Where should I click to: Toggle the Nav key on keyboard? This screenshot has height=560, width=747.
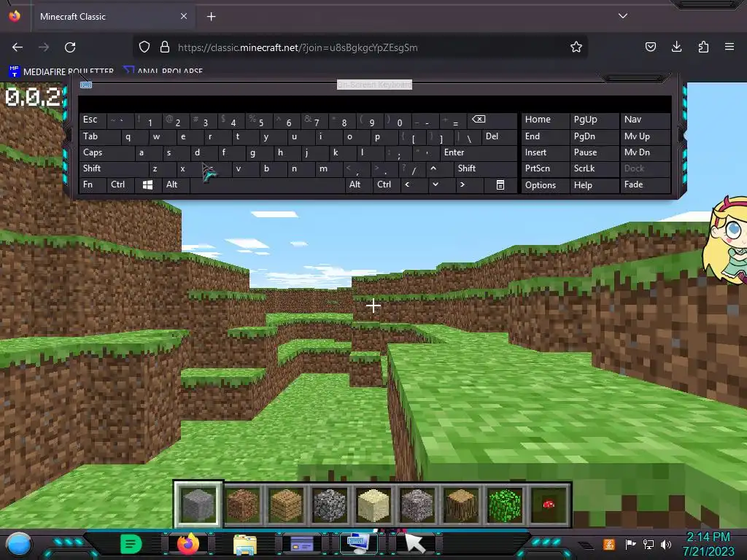645,120
